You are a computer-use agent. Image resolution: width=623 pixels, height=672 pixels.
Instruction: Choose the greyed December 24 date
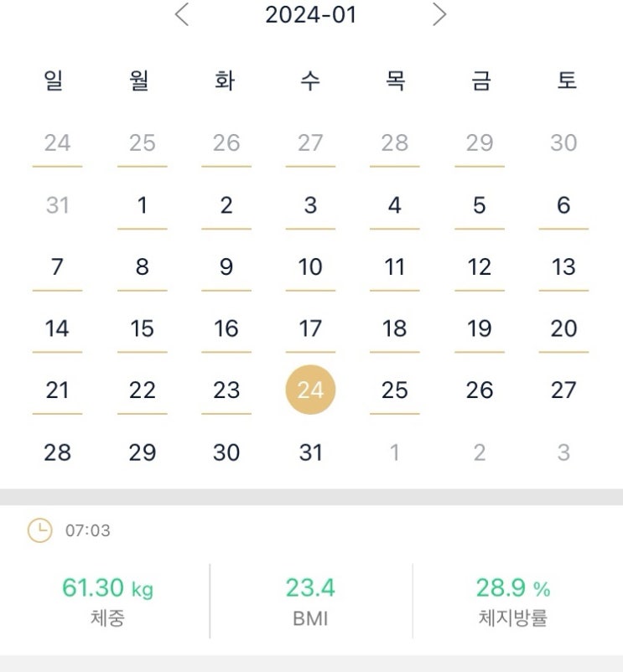(x=57, y=143)
